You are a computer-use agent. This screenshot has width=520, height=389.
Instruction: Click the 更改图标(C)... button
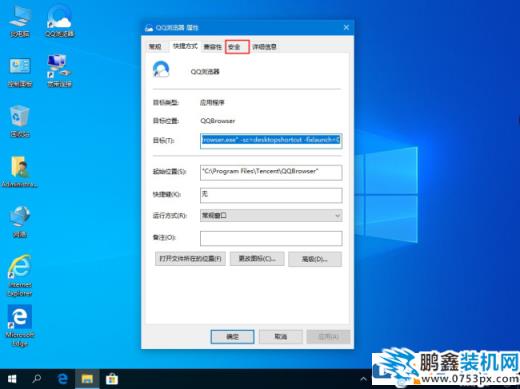[257, 259]
